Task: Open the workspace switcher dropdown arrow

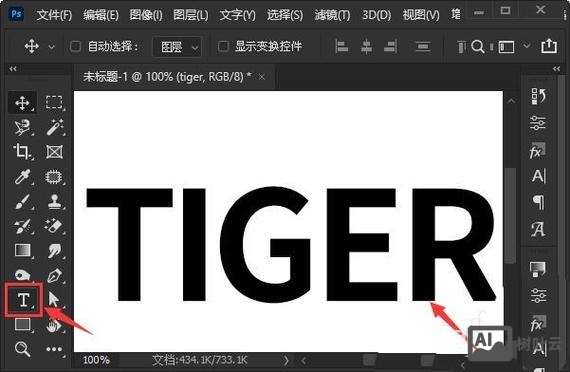Action: (527, 46)
